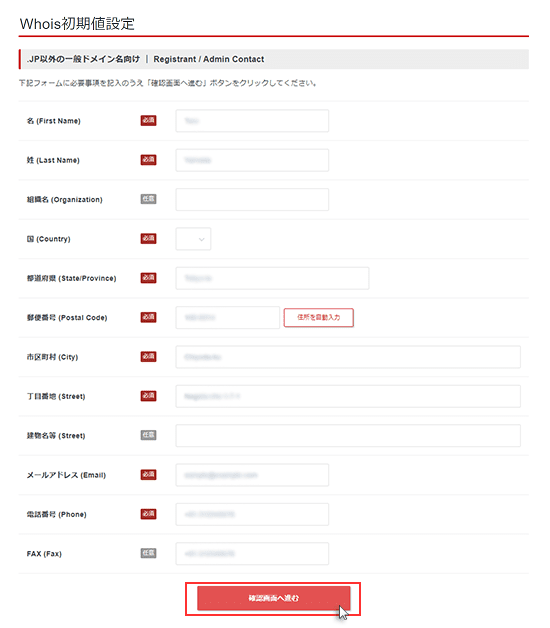Viewport: 550px width, 628px height.
Task: Click the Last Name input field
Action: click(252, 160)
